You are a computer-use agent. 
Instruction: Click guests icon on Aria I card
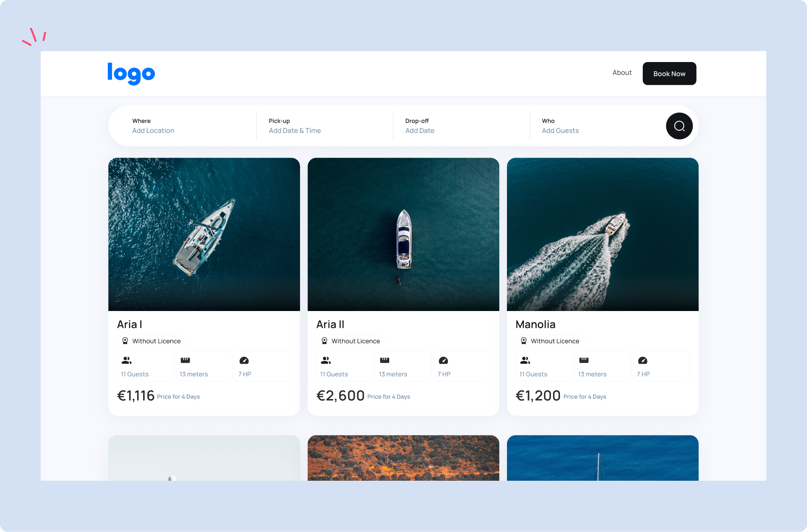(126, 360)
